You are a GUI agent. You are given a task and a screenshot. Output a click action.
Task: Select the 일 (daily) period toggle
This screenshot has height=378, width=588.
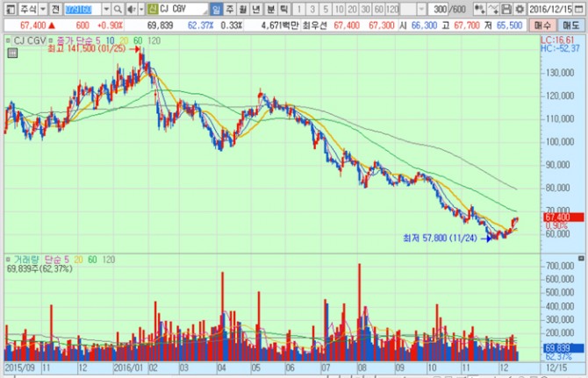[217, 10]
